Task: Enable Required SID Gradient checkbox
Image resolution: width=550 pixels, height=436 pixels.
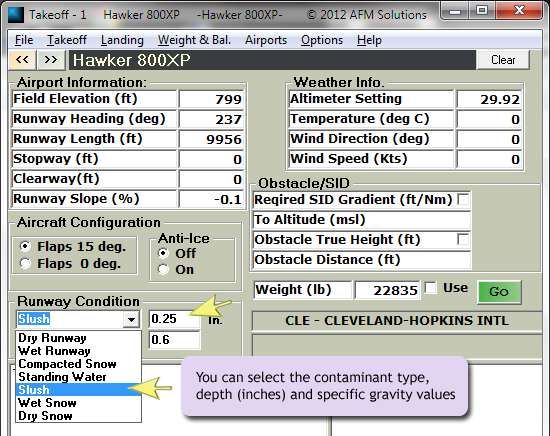Action: (463, 200)
